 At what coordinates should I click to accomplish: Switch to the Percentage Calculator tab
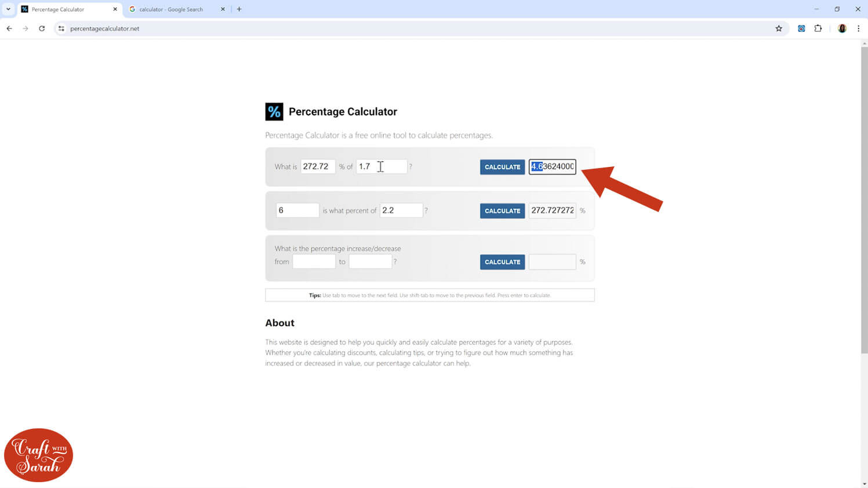tap(70, 9)
